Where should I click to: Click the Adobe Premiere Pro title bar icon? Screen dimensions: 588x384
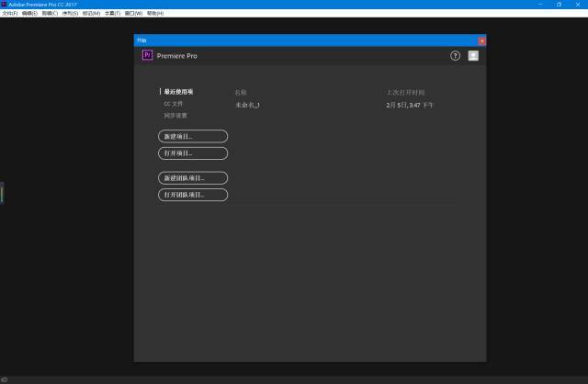click(x=4, y=4)
